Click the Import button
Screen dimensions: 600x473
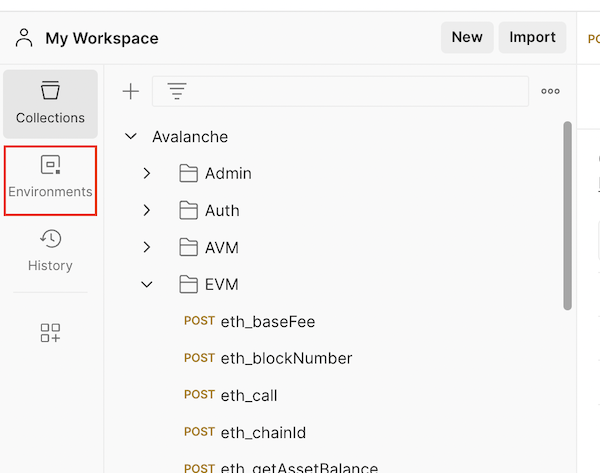(532, 37)
